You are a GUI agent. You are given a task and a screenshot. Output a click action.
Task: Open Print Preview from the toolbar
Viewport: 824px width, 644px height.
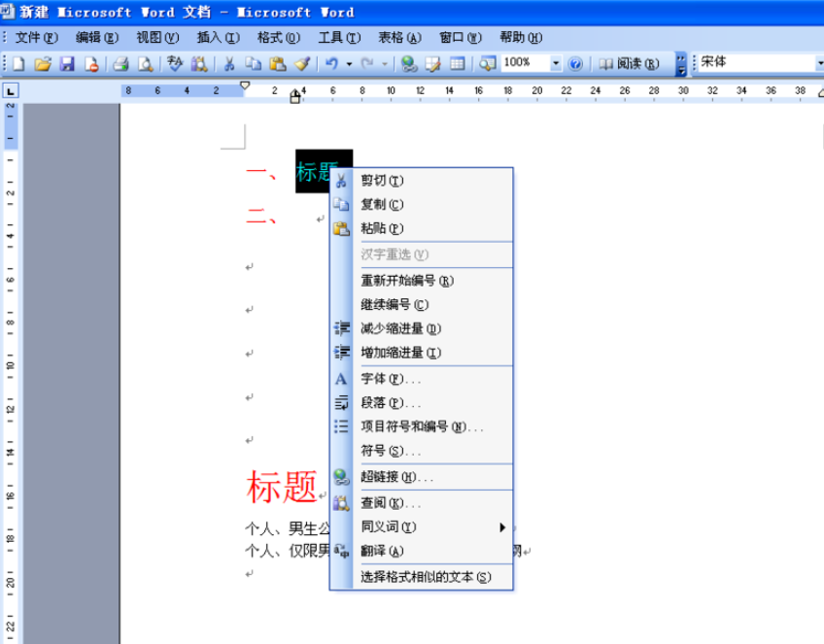[145, 64]
